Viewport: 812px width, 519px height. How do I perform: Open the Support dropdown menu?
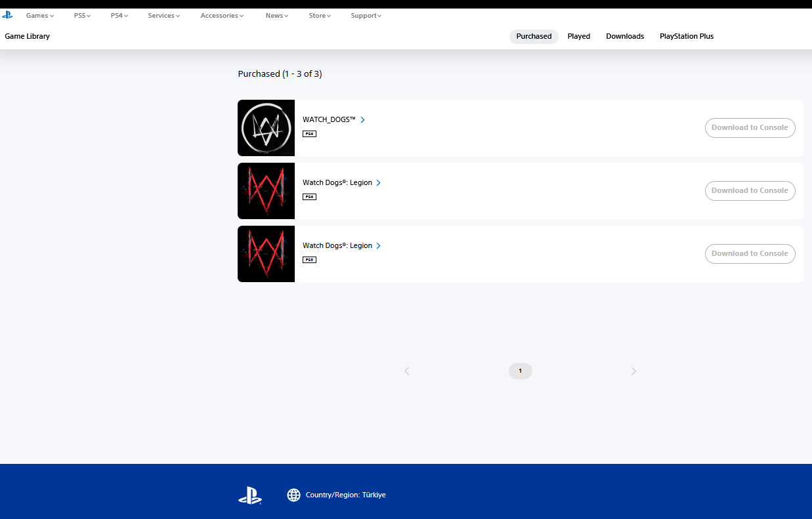[x=366, y=16]
